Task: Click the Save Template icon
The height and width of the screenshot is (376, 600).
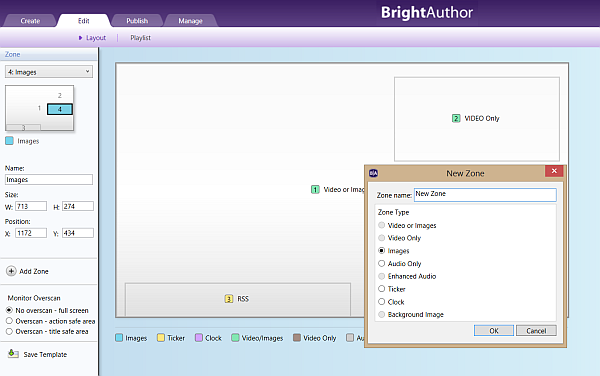Action: (x=13, y=354)
